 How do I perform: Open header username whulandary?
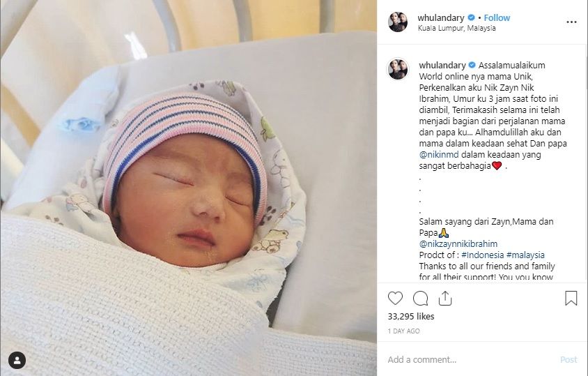coord(440,17)
